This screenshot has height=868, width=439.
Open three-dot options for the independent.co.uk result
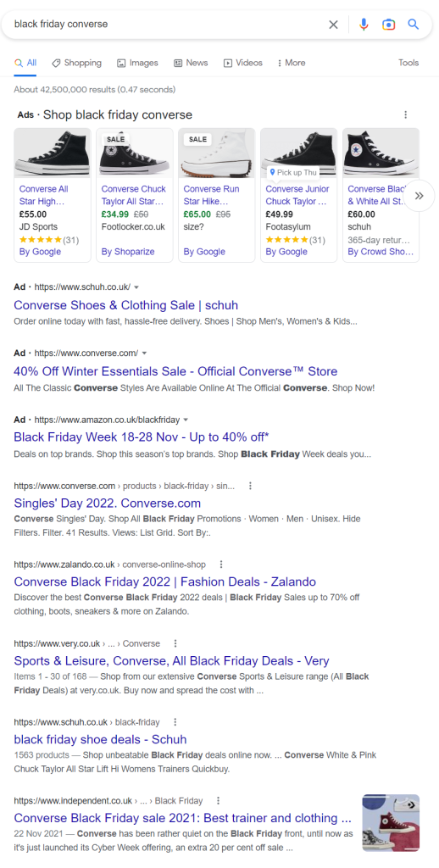(218, 800)
